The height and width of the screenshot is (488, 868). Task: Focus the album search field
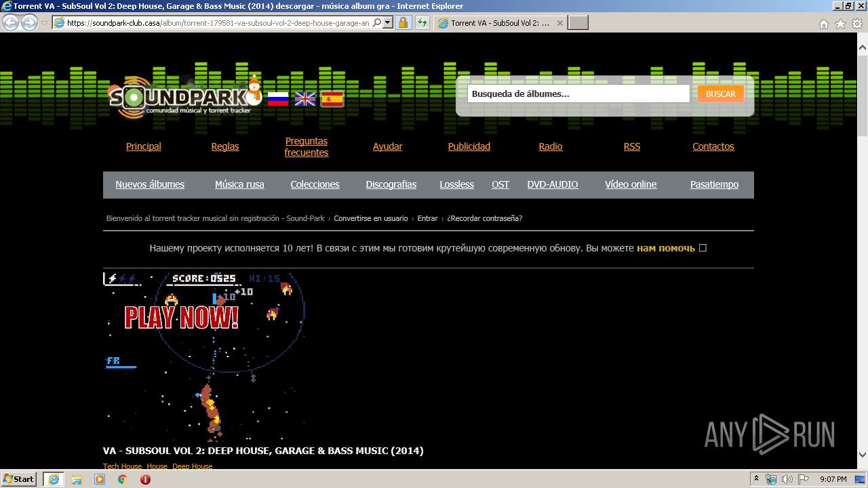[x=578, y=94]
